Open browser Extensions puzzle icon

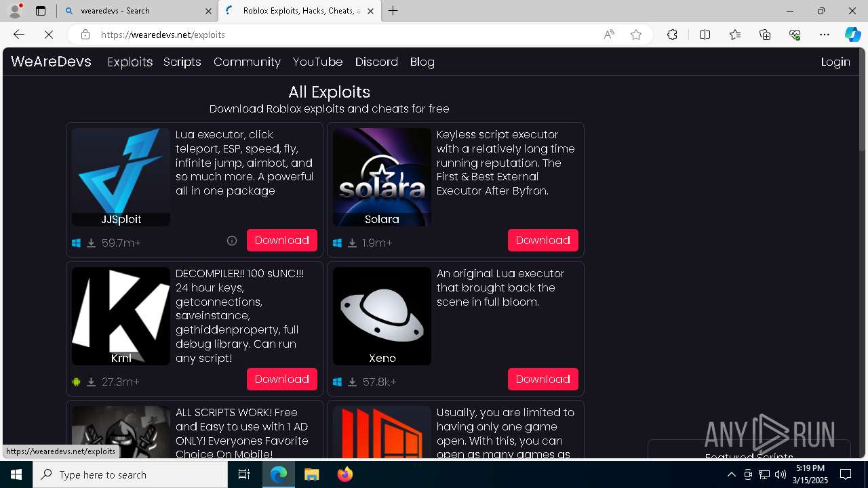click(672, 35)
